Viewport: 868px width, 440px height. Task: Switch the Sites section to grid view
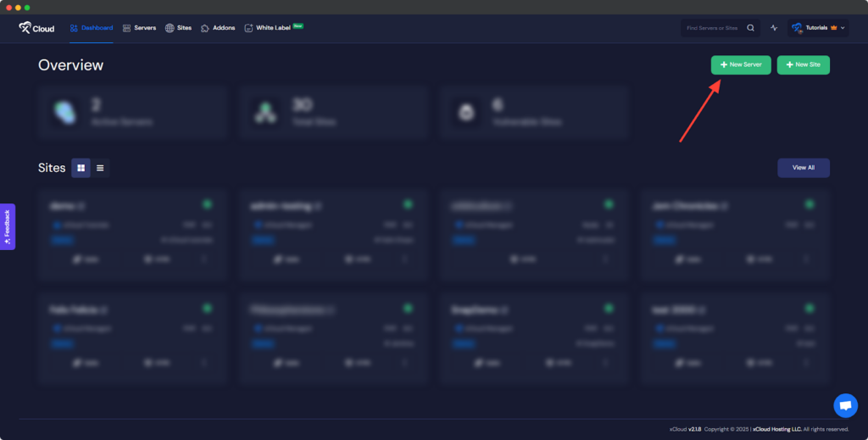tap(81, 168)
